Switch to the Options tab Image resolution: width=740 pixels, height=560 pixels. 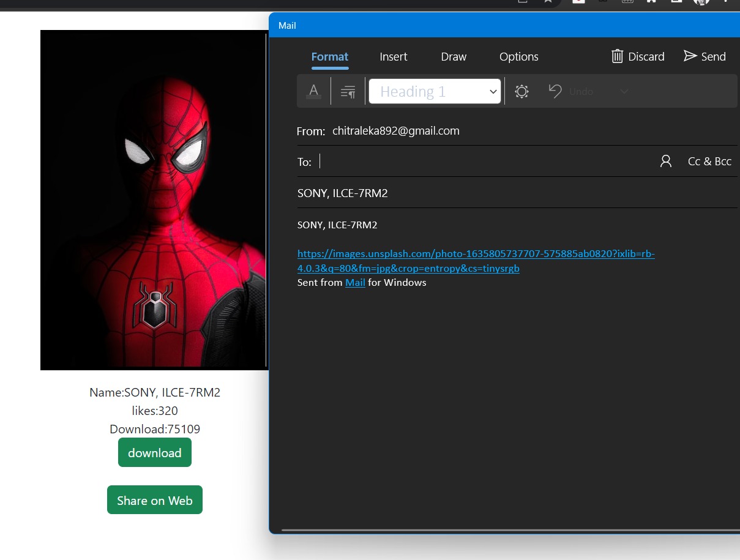(519, 57)
